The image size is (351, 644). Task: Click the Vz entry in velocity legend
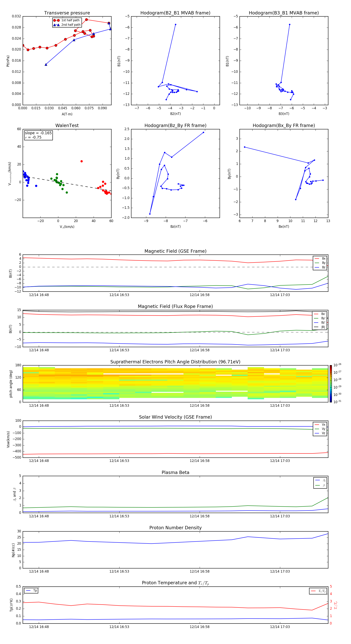[x=320, y=433]
